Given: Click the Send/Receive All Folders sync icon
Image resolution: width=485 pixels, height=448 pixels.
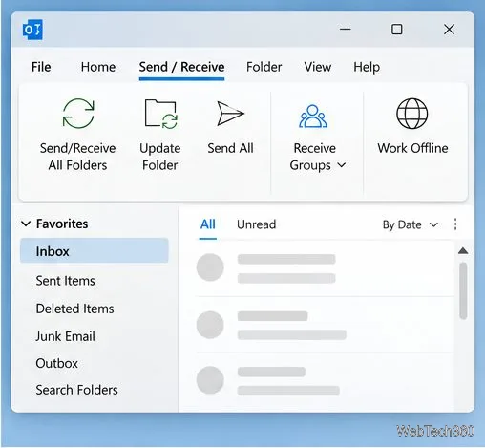Looking at the screenshot, I should [78, 114].
